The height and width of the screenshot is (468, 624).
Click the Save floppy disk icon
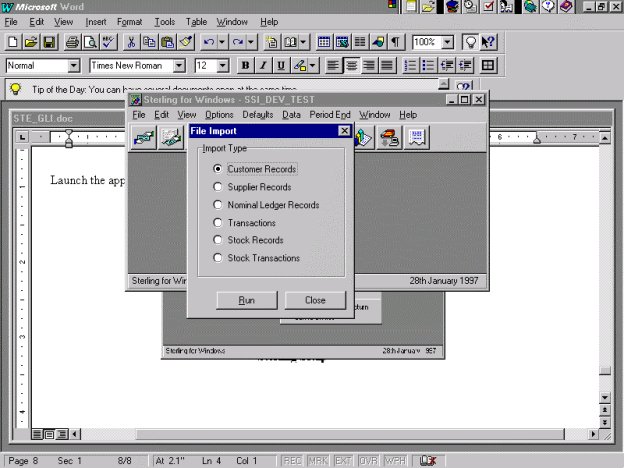coord(49,42)
